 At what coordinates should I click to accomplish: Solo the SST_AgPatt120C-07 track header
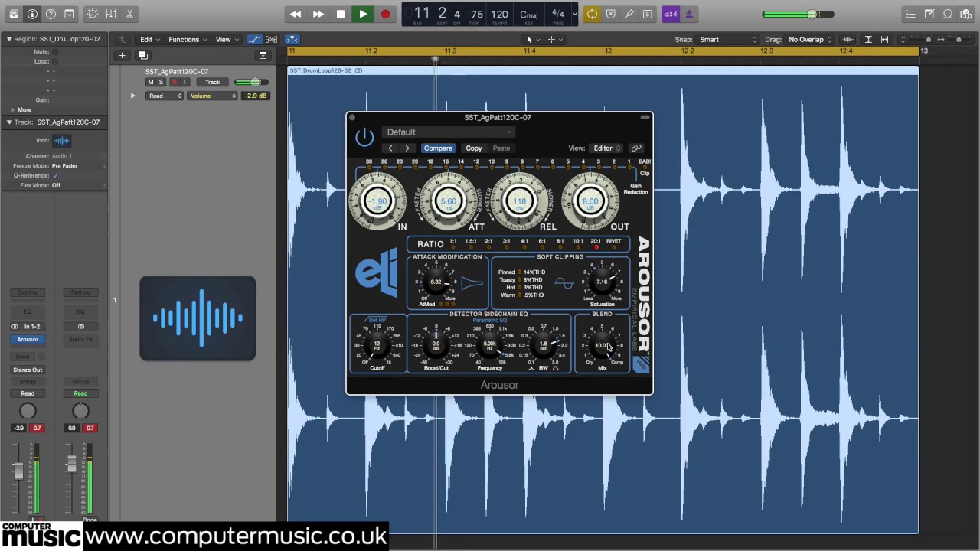161,82
